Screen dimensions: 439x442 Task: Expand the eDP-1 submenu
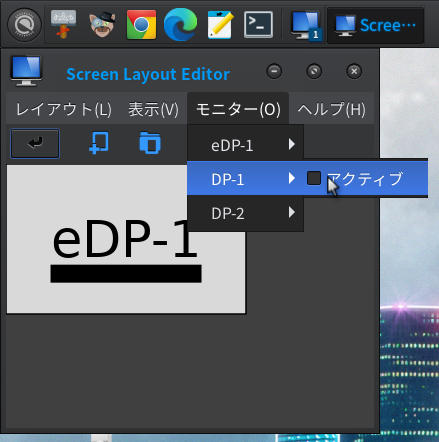tap(245, 145)
